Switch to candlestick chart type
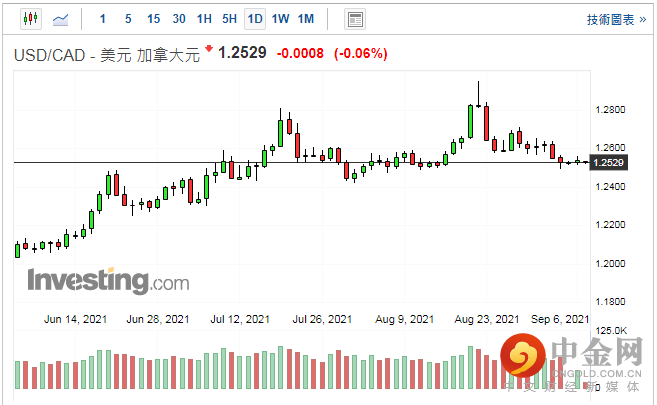 pyautogui.click(x=29, y=19)
